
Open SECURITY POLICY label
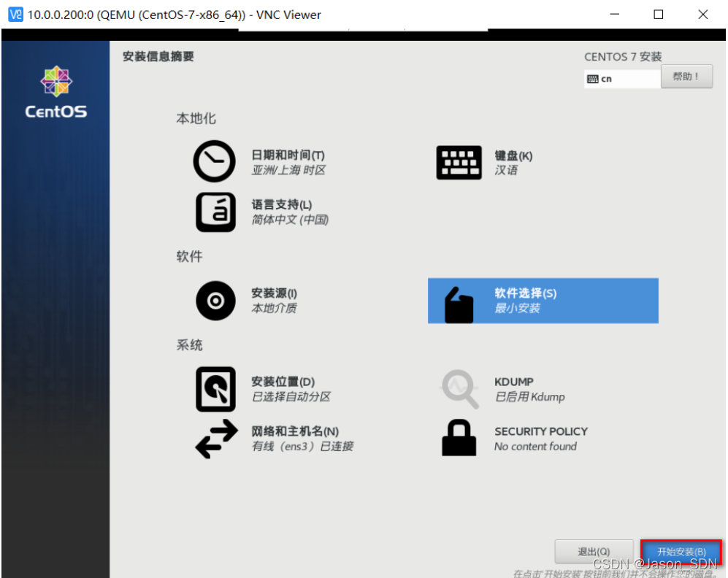(x=541, y=431)
